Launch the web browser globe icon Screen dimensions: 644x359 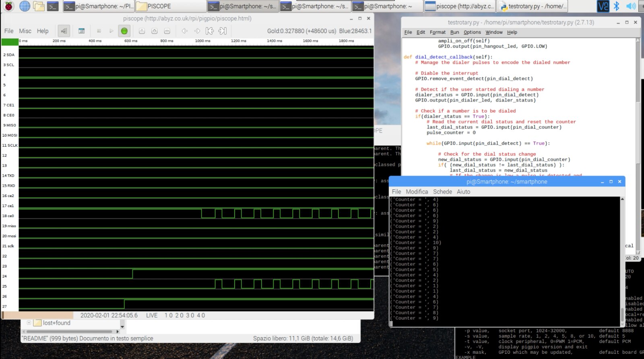(25, 6)
